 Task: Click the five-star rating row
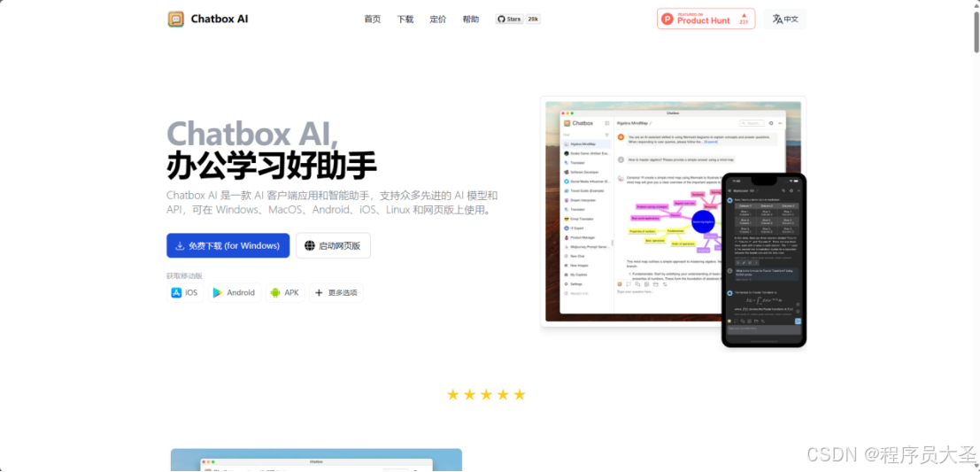coord(486,394)
